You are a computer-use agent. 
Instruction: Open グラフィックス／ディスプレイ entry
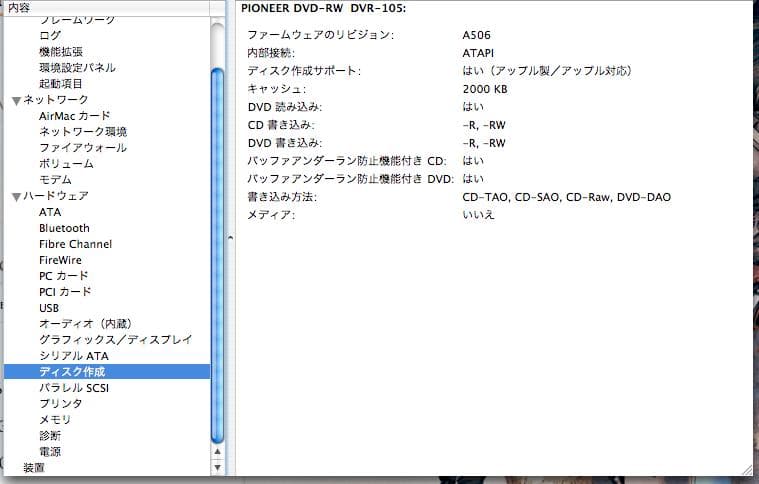116,340
